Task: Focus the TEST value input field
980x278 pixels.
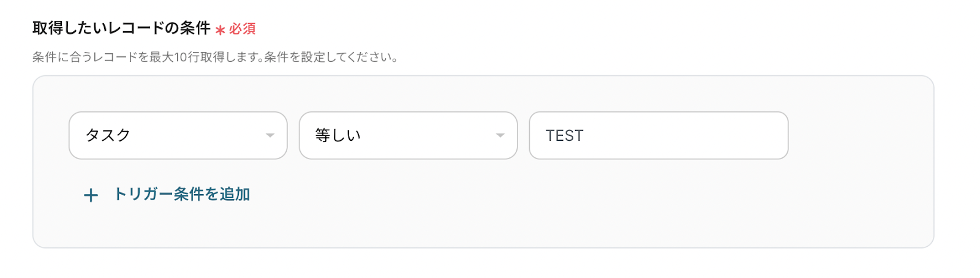Action: [658, 135]
